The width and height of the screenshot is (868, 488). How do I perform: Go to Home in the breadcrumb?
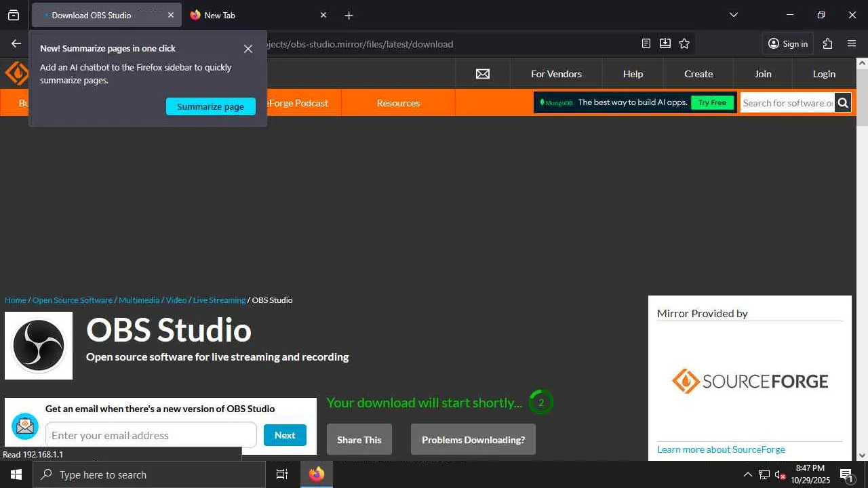(16, 300)
